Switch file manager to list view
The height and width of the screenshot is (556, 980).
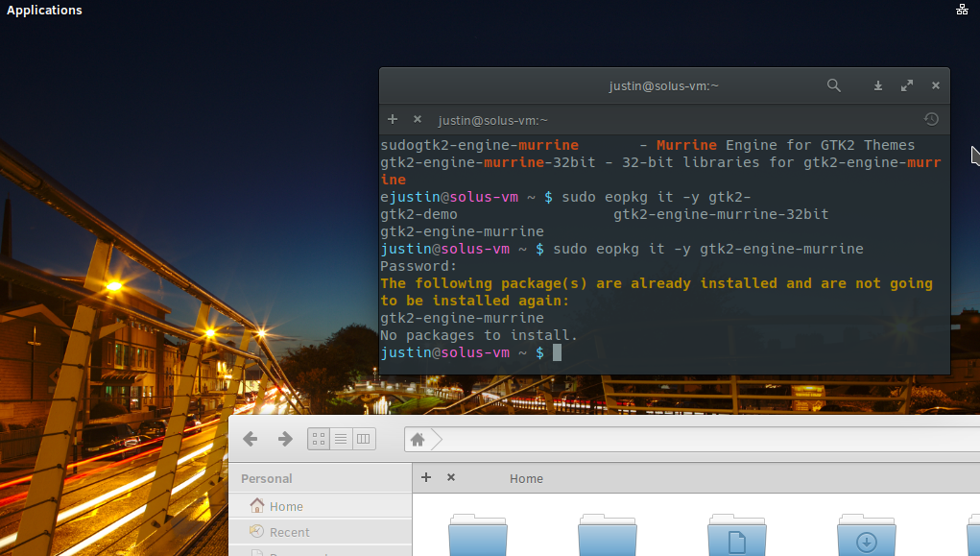pyautogui.click(x=341, y=439)
